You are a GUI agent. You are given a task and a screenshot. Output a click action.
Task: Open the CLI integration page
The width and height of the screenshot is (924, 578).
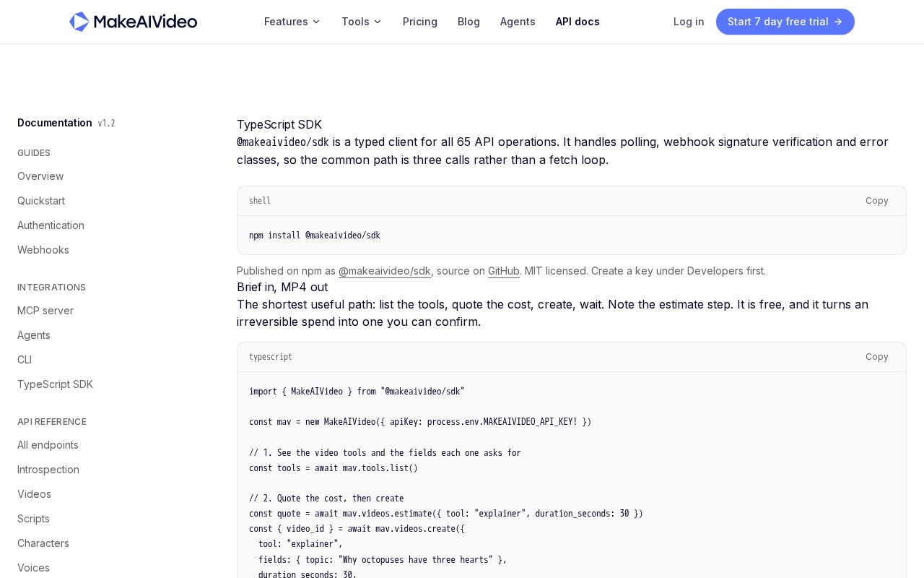pos(25,360)
